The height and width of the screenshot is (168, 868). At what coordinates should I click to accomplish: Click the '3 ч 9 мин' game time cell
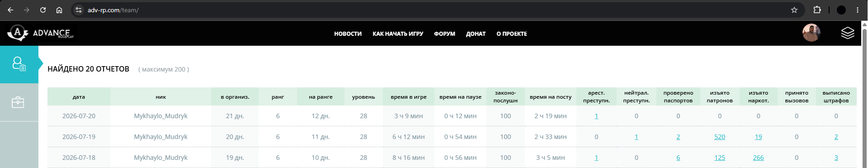409,116
